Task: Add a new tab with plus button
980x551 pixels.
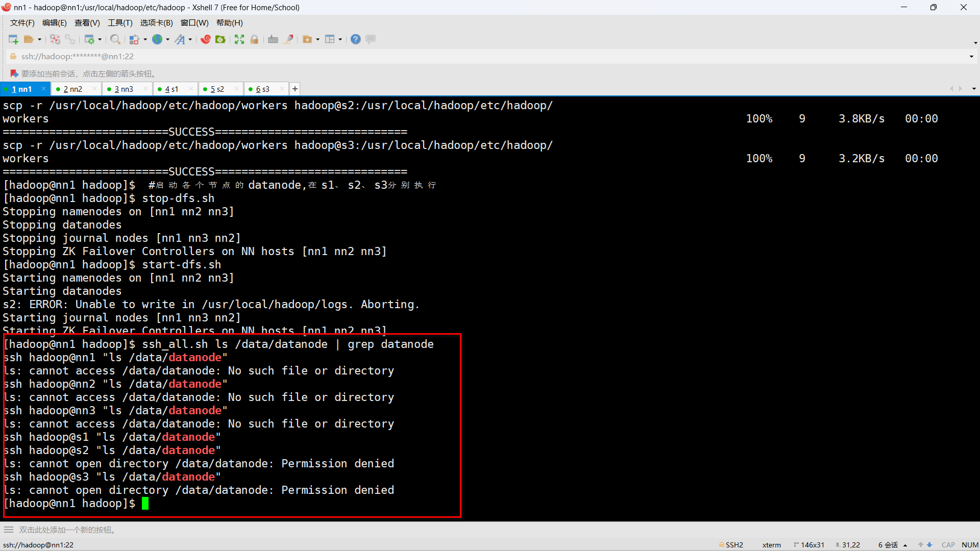Action: [295, 89]
